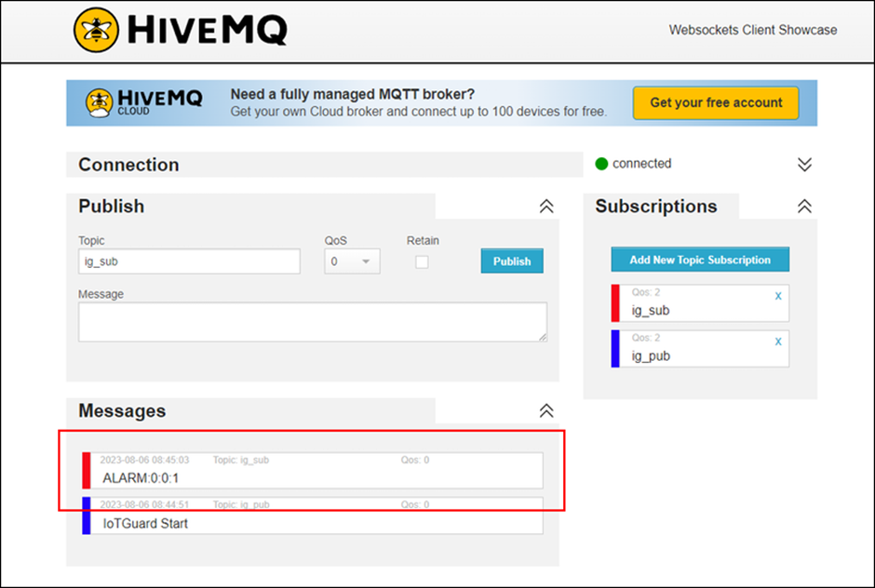Click Get your free account button
Image resolution: width=875 pixels, height=588 pixels.
(716, 102)
